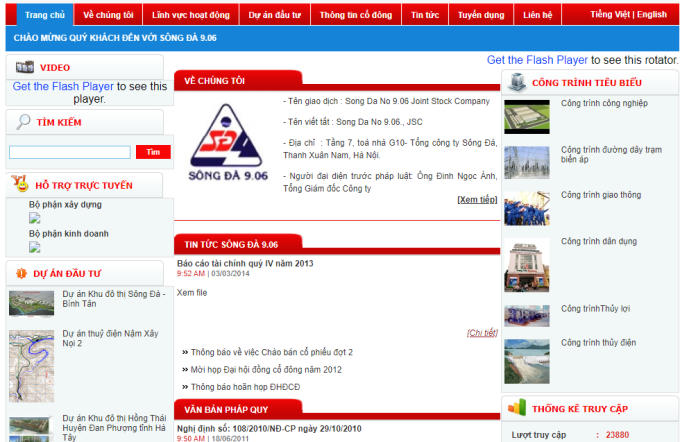Click the gear icon beside Dự án đầu tư
Image resolution: width=680 pixels, height=442 pixels.
(x=20, y=272)
